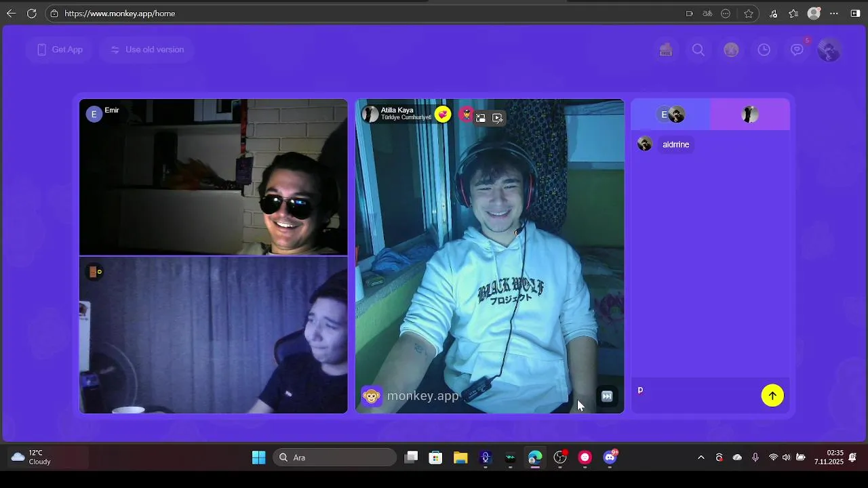Click the Get App button

60,49
